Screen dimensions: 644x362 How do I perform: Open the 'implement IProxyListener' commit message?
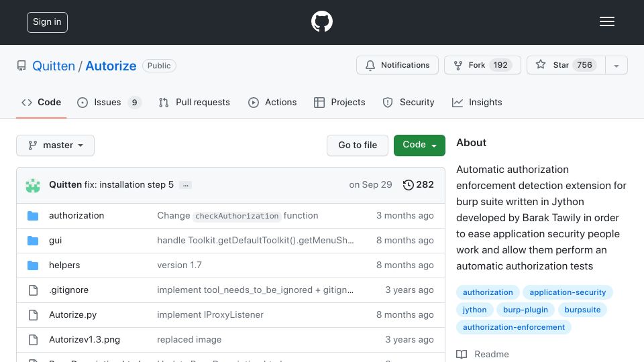[210, 315]
